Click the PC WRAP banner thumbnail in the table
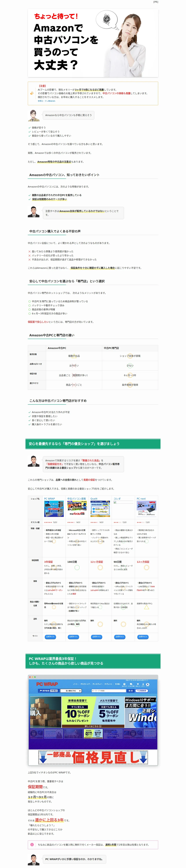The height and width of the screenshot is (868, 186). [54, 509]
